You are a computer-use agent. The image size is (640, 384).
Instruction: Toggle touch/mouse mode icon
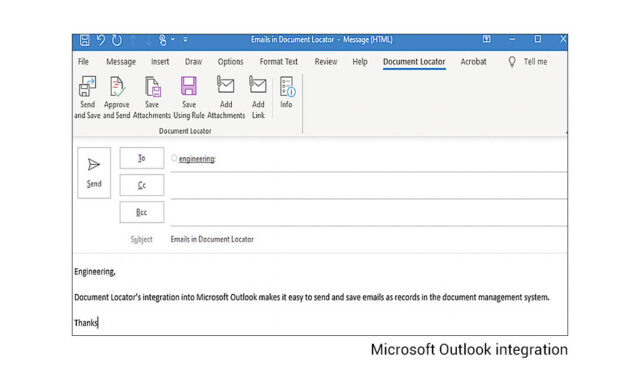(x=162, y=40)
